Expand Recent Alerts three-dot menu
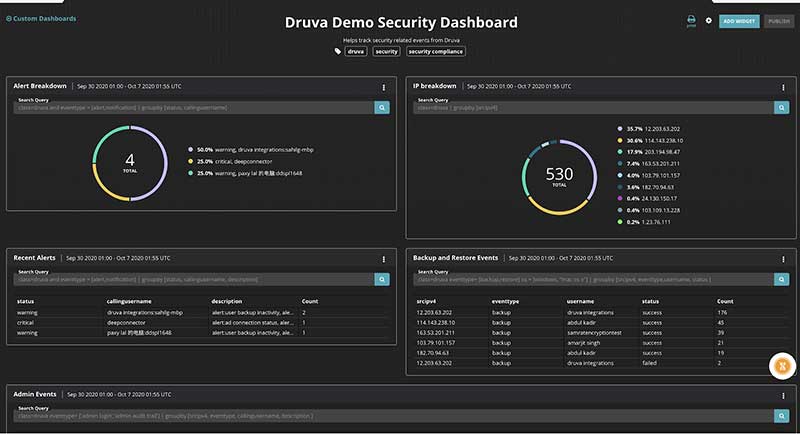 click(383, 259)
